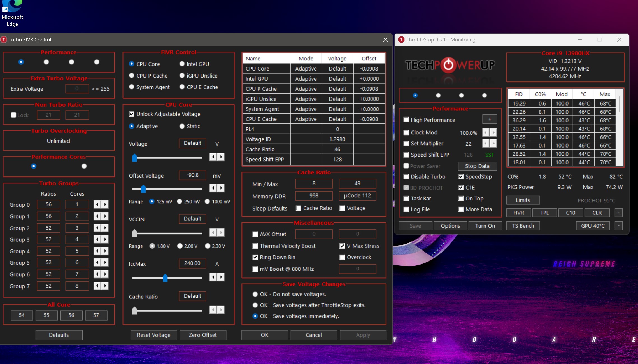Image resolution: width=638 pixels, height=364 pixels.
Task: Click the 55 All Core button
Action: 46,315
